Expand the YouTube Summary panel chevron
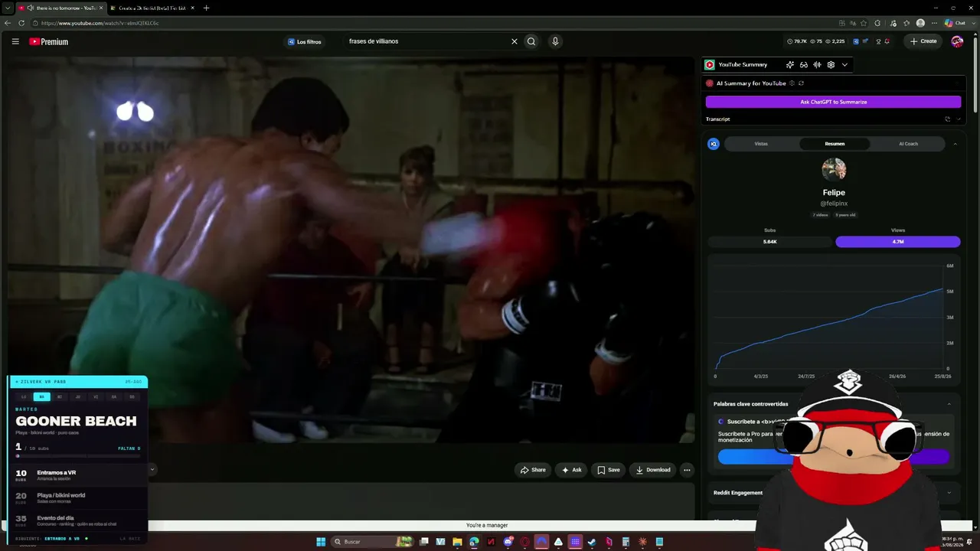 tap(844, 65)
